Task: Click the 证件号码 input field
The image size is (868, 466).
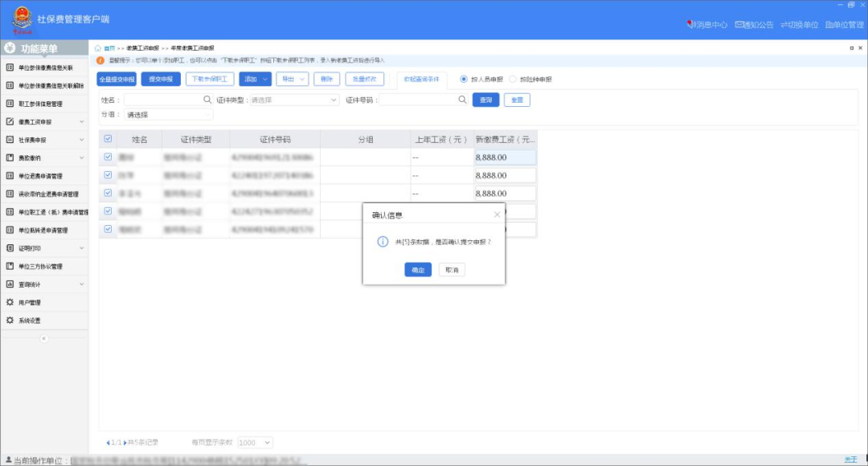Action: click(418, 100)
